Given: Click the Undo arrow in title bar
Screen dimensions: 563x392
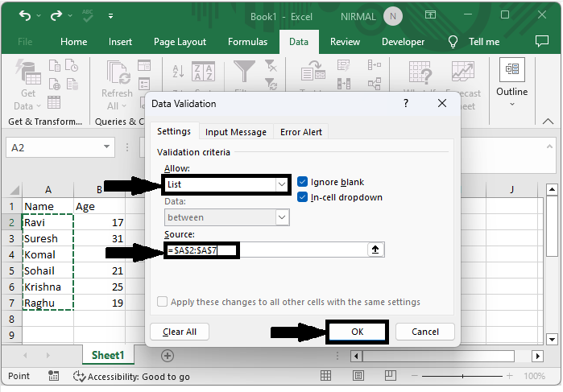Looking at the screenshot, I should 25,16.
